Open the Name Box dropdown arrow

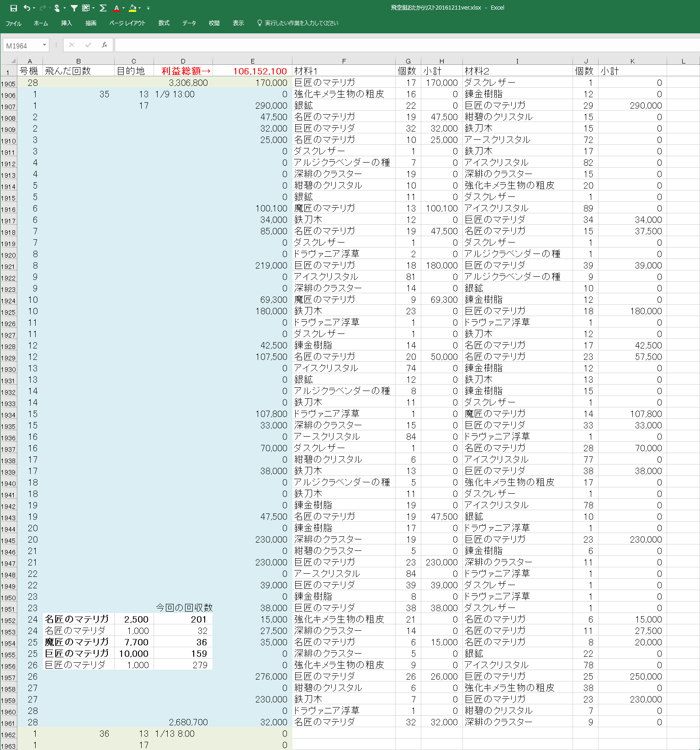pos(44,45)
